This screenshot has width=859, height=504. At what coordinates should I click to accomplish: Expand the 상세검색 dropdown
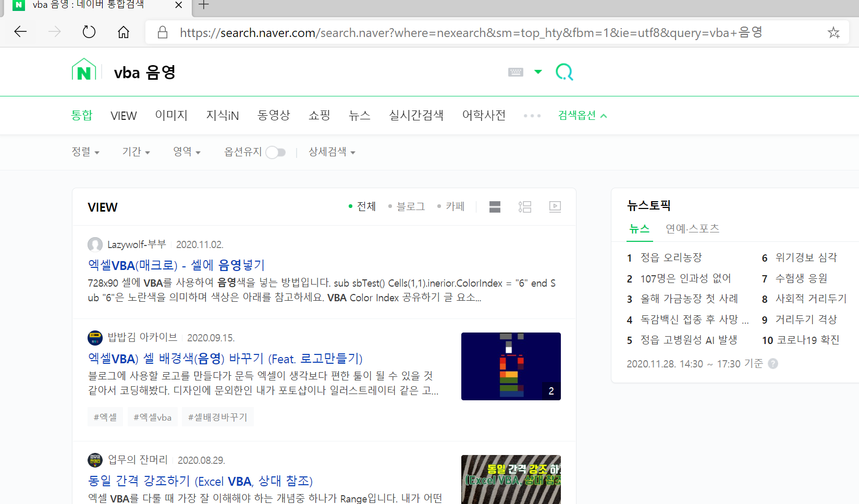coord(332,152)
